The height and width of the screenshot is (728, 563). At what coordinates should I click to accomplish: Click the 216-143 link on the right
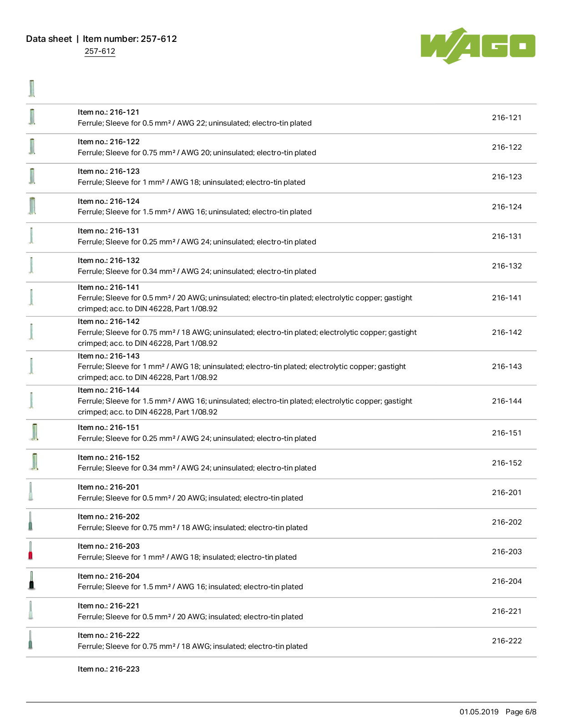pyautogui.click(x=507, y=366)
